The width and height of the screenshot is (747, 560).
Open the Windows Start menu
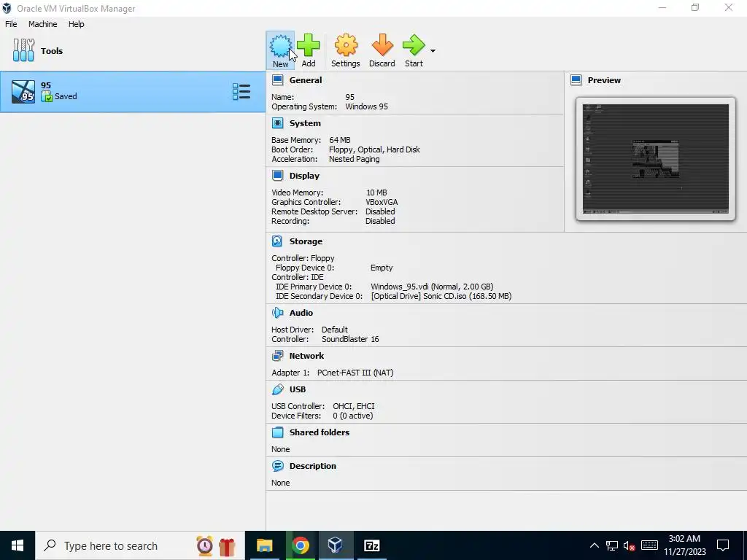point(18,545)
